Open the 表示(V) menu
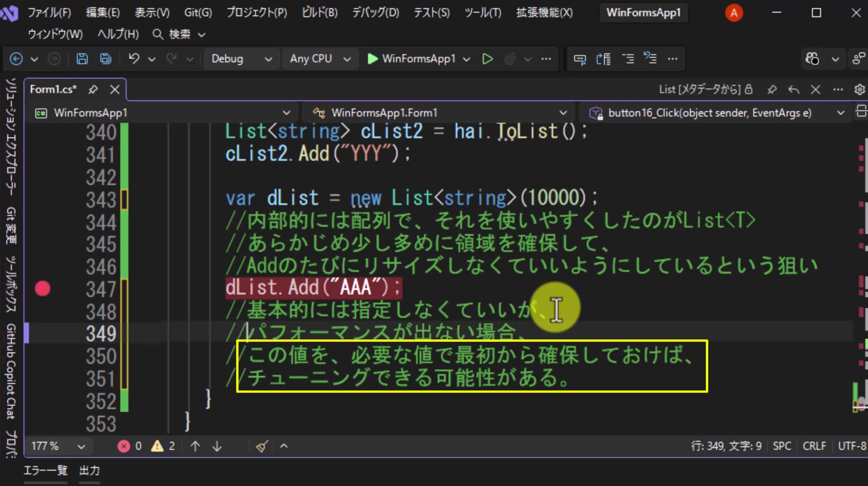This screenshot has width=868, height=486. click(152, 13)
